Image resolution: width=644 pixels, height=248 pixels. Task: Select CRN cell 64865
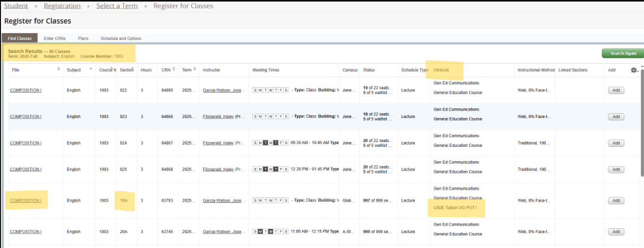pos(167,91)
